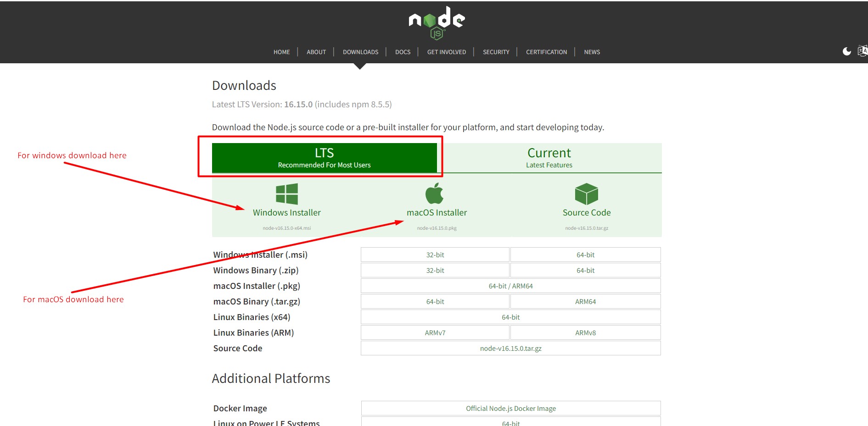Viewport: 868px width, 426px height.
Task: Open the DOCS menu item
Action: click(403, 52)
